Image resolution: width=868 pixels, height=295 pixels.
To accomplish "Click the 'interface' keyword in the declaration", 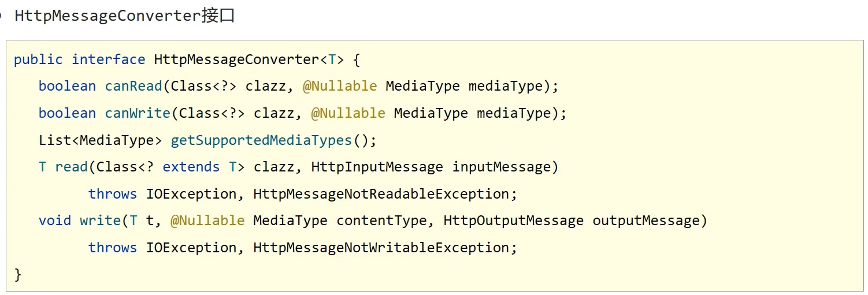I will pyautogui.click(x=108, y=59).
